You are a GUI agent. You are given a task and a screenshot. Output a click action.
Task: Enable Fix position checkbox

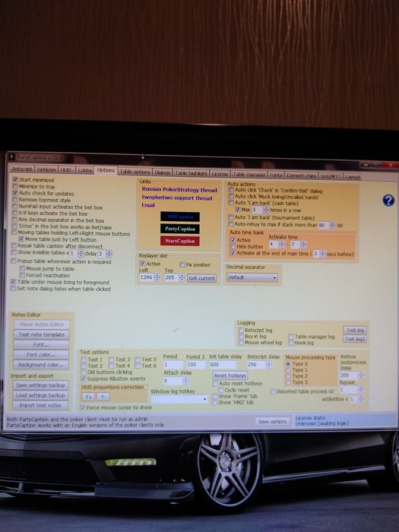[x=182, y=264]
